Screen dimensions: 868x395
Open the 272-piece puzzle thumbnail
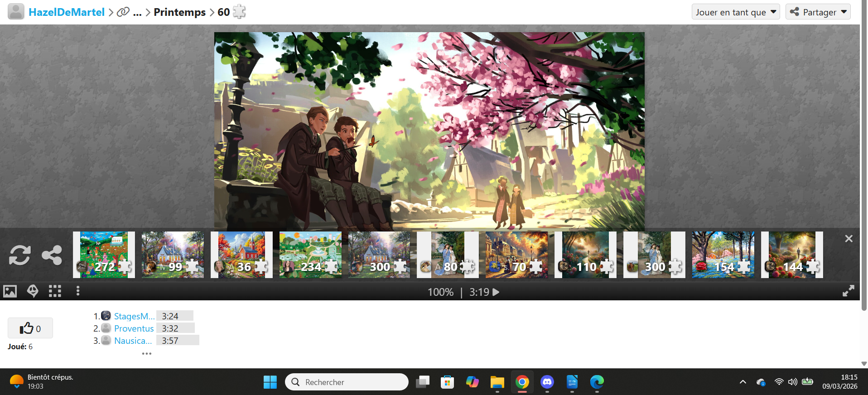(x=104, y=255)
